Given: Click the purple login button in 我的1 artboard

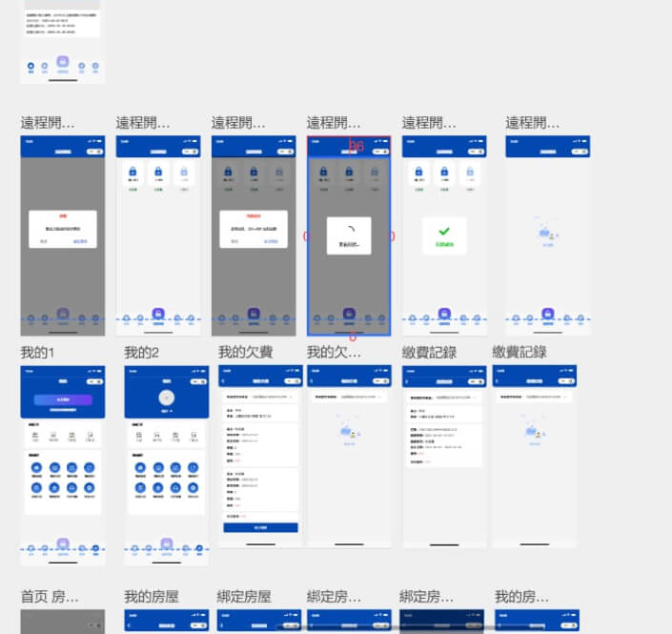Looking at the screenshot, I should 63,400.
